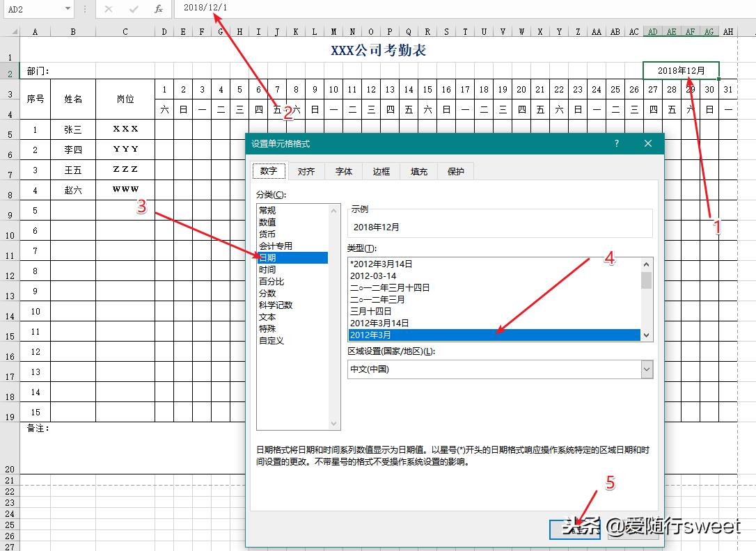The image size is (756, 551).
Task: Switch to the 字体 tab
Action: click(344, 171)
